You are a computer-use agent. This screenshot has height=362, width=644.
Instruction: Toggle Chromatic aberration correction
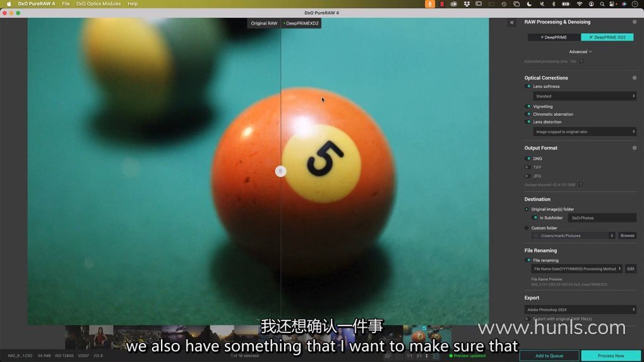528,114
